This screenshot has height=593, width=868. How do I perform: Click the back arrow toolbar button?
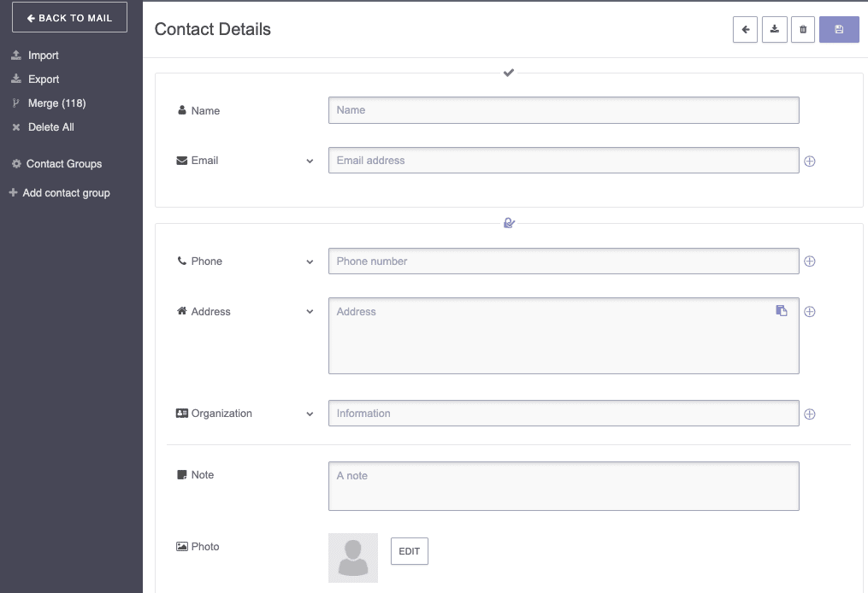(745, 29)
